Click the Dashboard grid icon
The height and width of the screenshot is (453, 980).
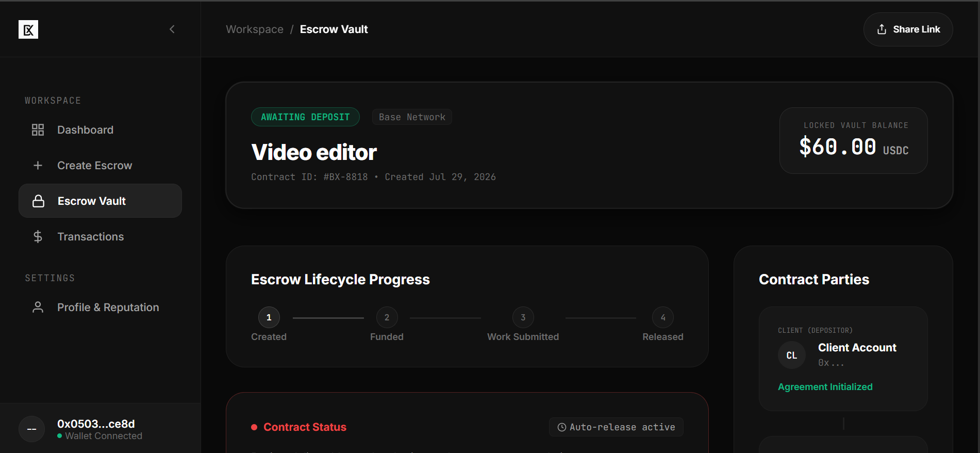(x=38, y=130)
